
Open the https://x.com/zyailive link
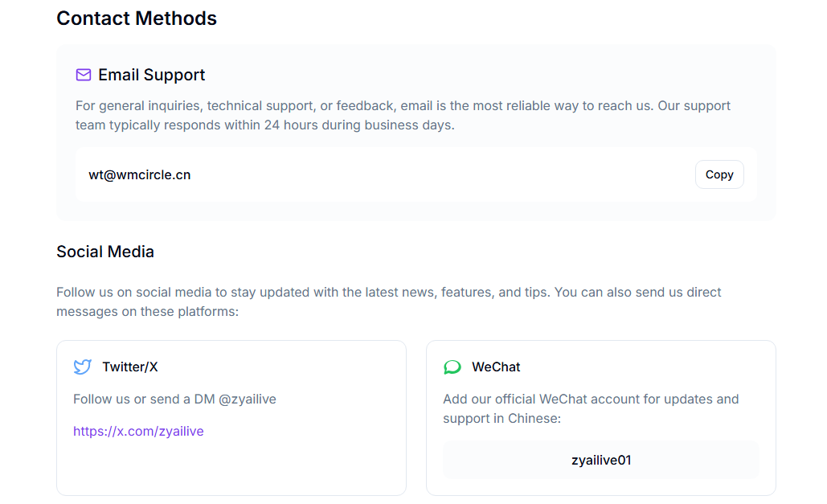click(138, 432)
